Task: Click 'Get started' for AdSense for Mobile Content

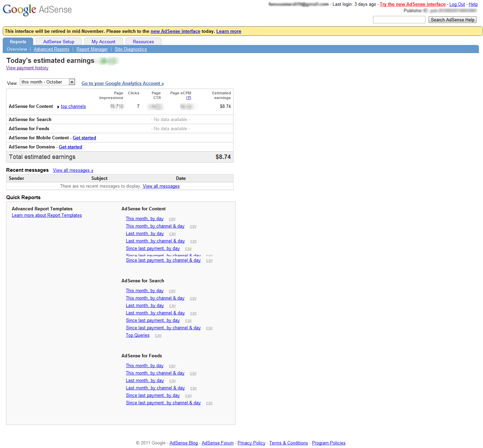Action: tap(84, 138)
